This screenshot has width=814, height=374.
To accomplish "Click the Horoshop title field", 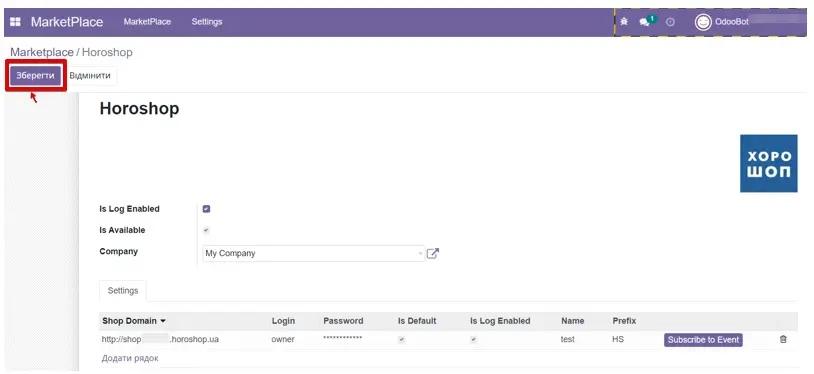I will click(x=139, y=109).
